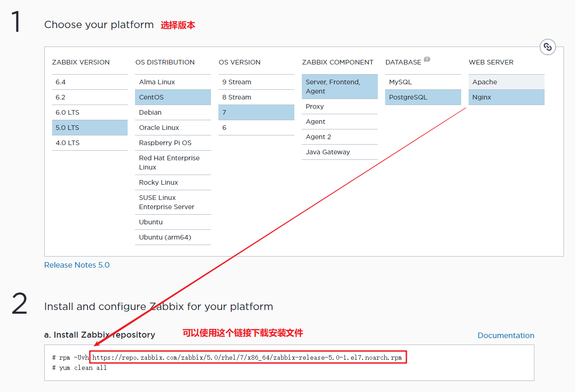The height and width of the screenshot is (392, 575).
Task: Choose Debian from OS distribution list
Action: pyautogui.click(x=173, y=112)
